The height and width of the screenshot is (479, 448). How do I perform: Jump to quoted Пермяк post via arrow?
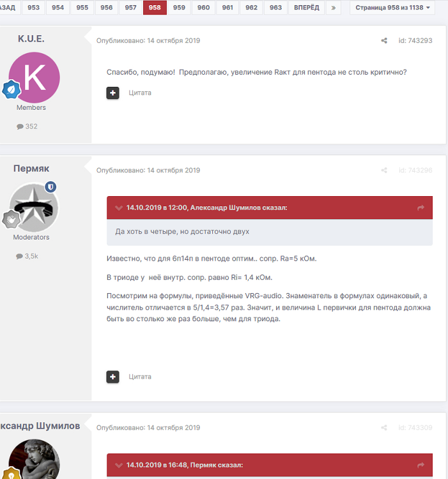pyautogui.click(x=421, y=465)
